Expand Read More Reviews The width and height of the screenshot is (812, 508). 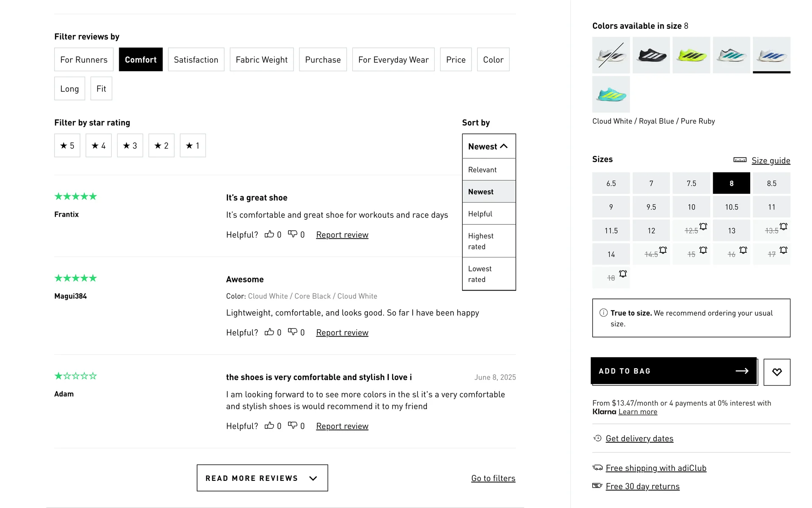(262, 478)
